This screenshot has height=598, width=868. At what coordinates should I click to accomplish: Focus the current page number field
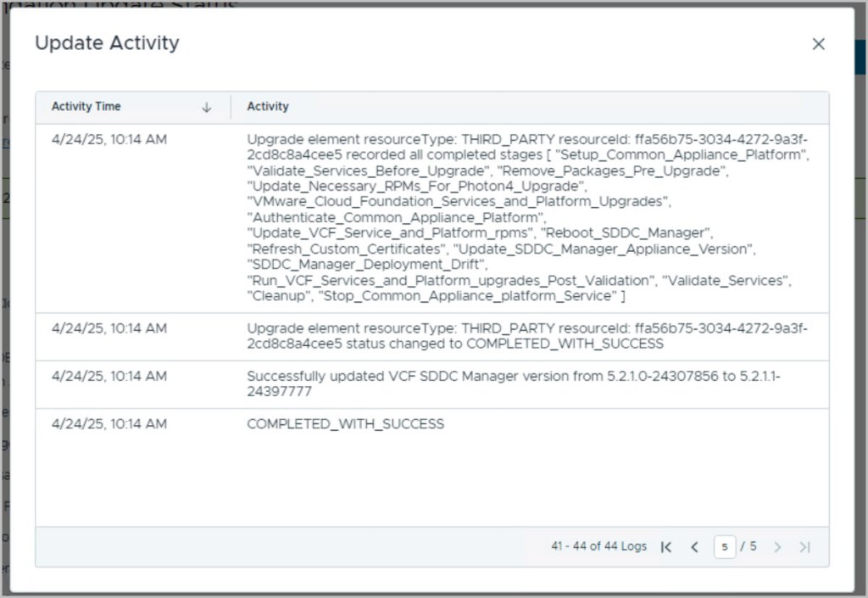pos(724,547)
